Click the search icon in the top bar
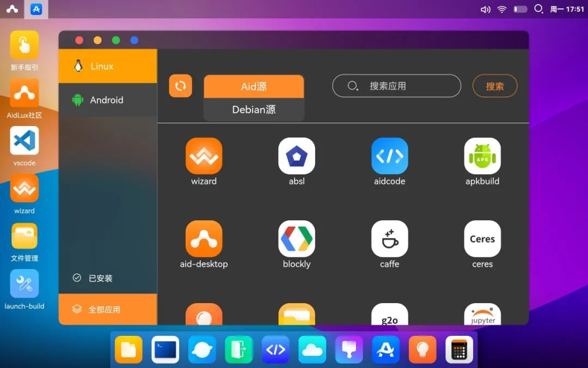The image size is (588, 368). click(538, 9)
